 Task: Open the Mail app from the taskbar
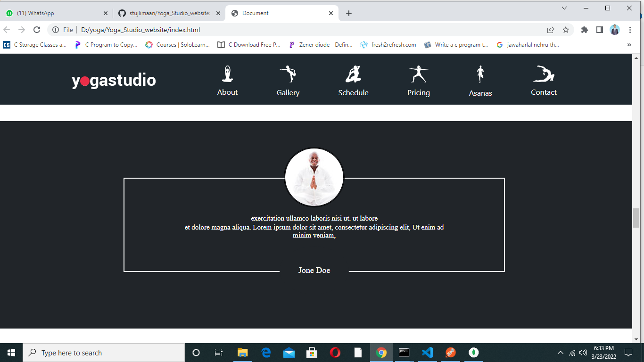click(x=289, y=353)
